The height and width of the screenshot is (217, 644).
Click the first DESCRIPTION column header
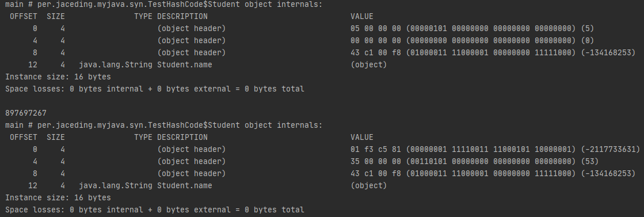(182, 17)
